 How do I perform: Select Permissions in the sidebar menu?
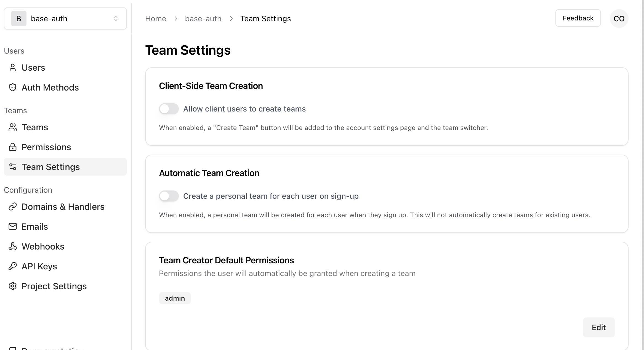[x=46, y=147]
